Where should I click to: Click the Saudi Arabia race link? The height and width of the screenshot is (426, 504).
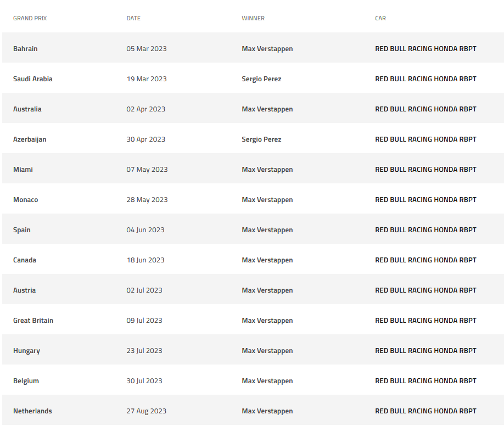[33, 79]
